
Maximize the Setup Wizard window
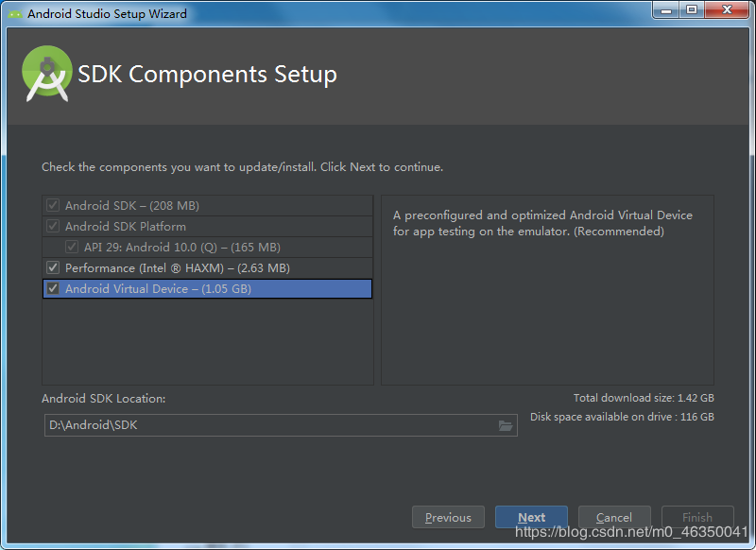[x=692, y=9]
